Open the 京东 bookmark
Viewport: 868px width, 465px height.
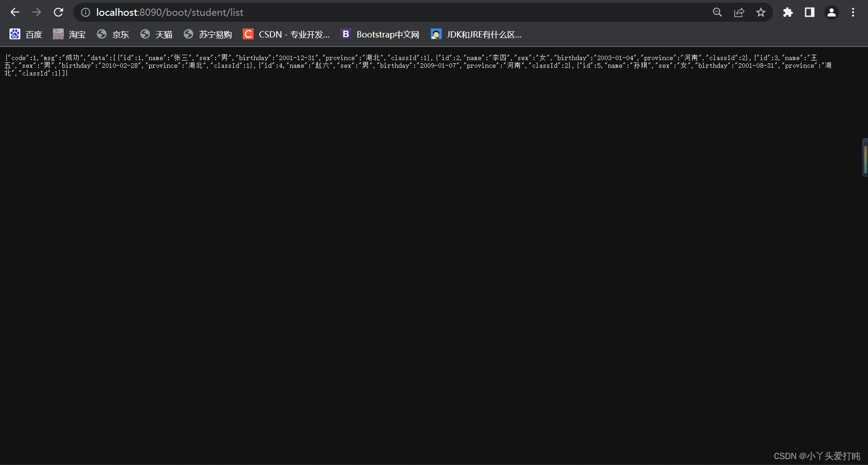coord(113,34)
